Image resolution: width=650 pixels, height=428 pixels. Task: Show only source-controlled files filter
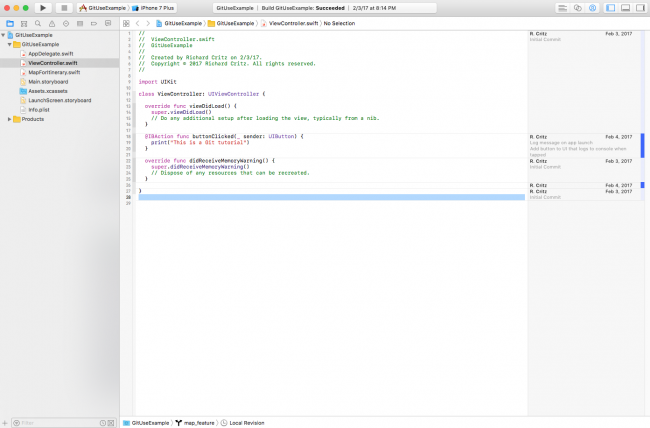(111, 423)
